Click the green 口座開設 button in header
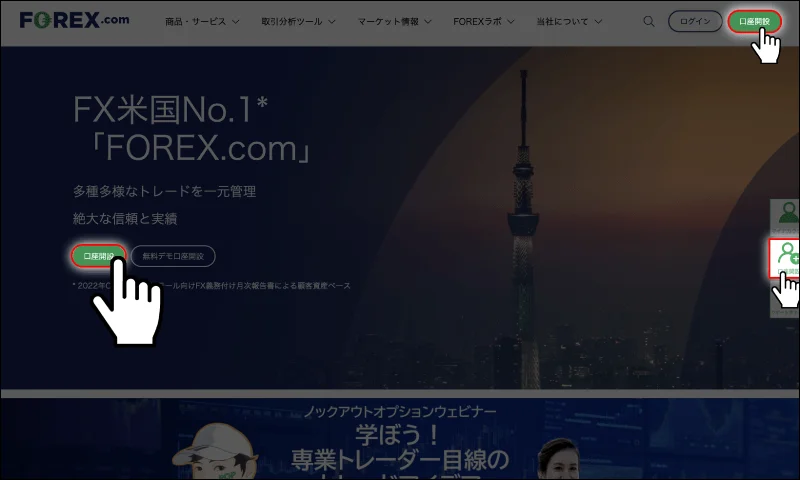The image size is (800, 480). [754, 21]
